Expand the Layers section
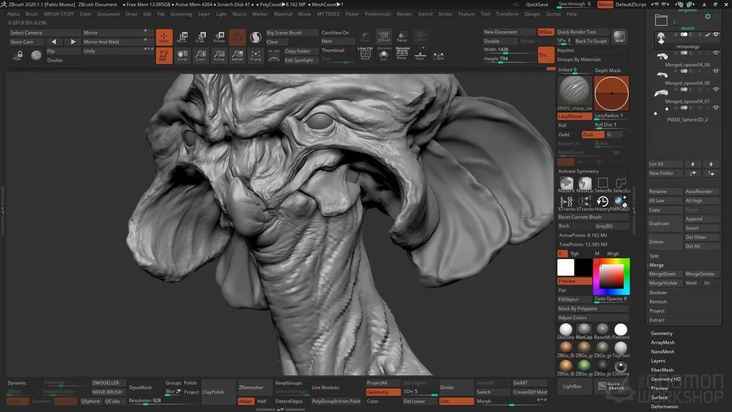This screenshot has width=732, height=412. pyautogui.click(x=659, y=361)
